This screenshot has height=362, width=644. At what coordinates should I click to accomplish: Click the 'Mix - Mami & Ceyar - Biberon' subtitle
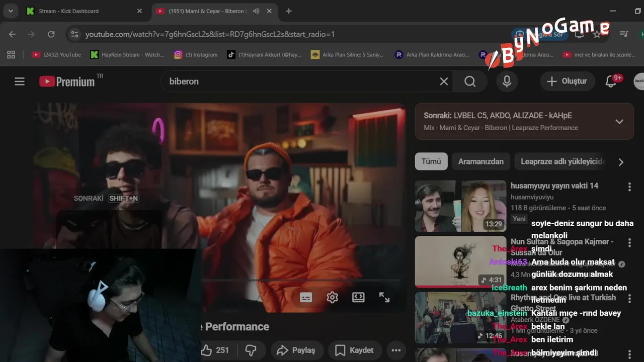click(501, 128)
